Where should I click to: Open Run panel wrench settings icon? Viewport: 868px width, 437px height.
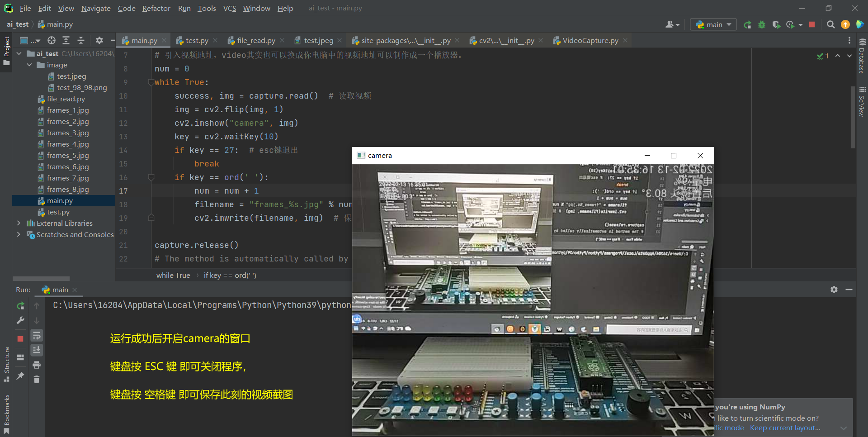(x=20, y=320)
